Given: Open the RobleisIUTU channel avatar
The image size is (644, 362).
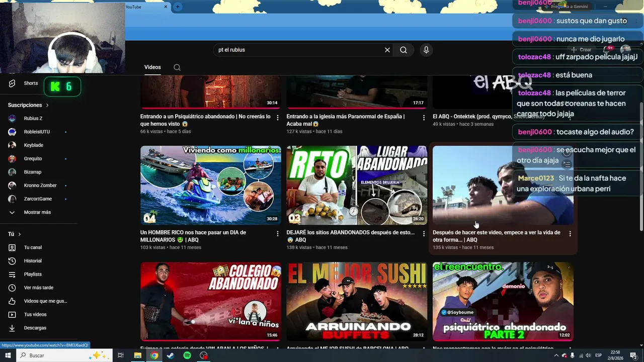Looking at the screenshot, I should pyautogui.click(x=12, y=132).
